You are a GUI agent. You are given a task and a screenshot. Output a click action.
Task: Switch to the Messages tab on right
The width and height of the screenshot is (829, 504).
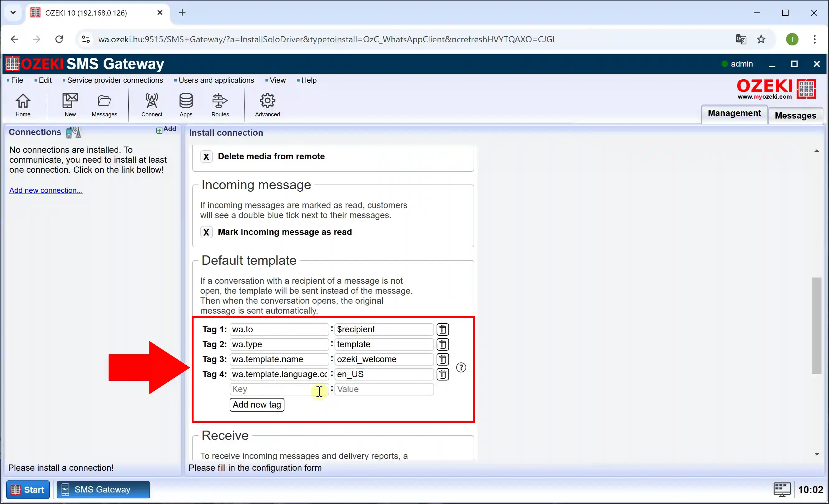click(795, 115)
